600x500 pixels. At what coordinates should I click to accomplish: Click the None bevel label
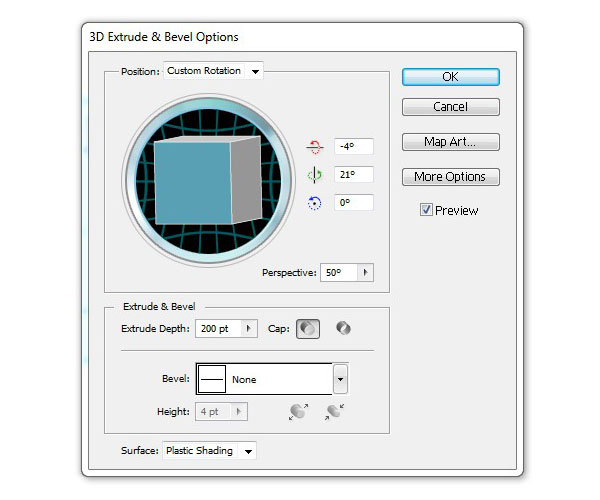[244, 379]
